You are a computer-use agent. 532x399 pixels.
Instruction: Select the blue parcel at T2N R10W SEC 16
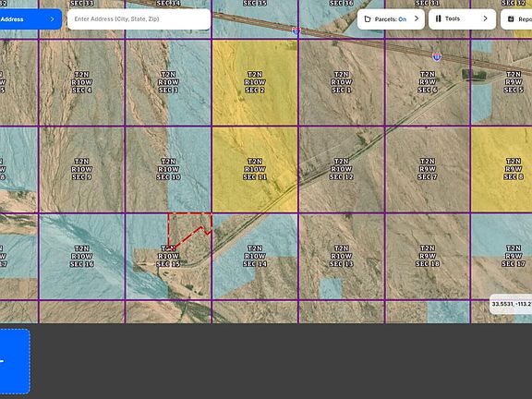(x=82, y=256)
